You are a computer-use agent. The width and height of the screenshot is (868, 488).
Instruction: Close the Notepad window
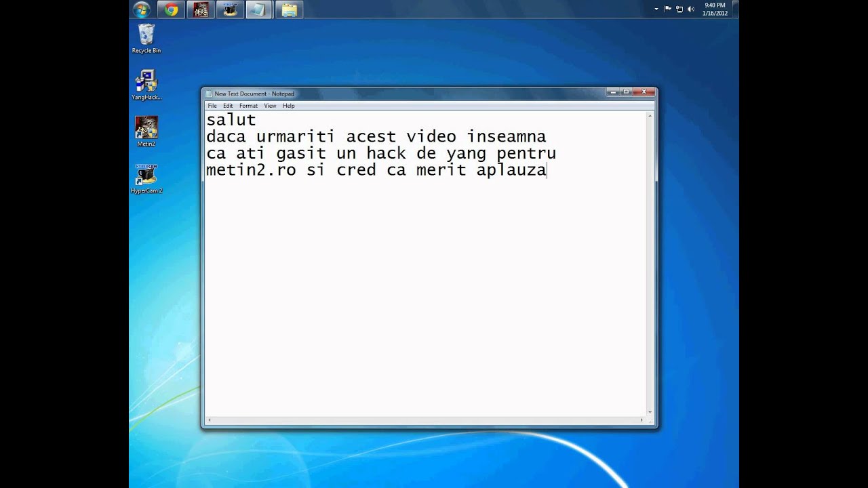644,92
